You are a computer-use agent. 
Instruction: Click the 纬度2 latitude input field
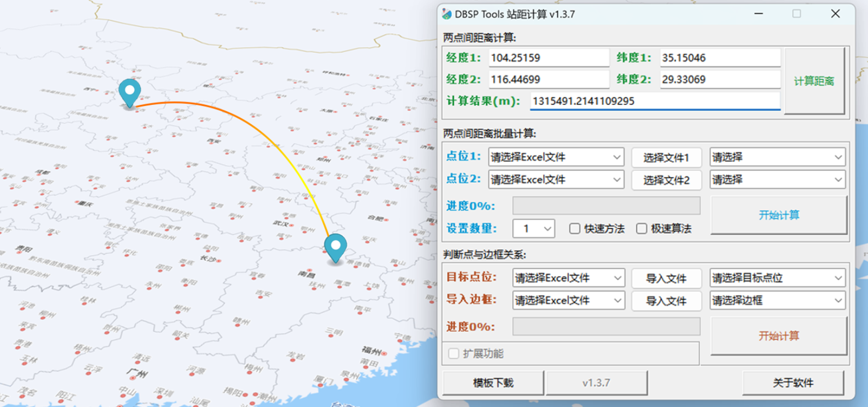(x=720, y=79)
